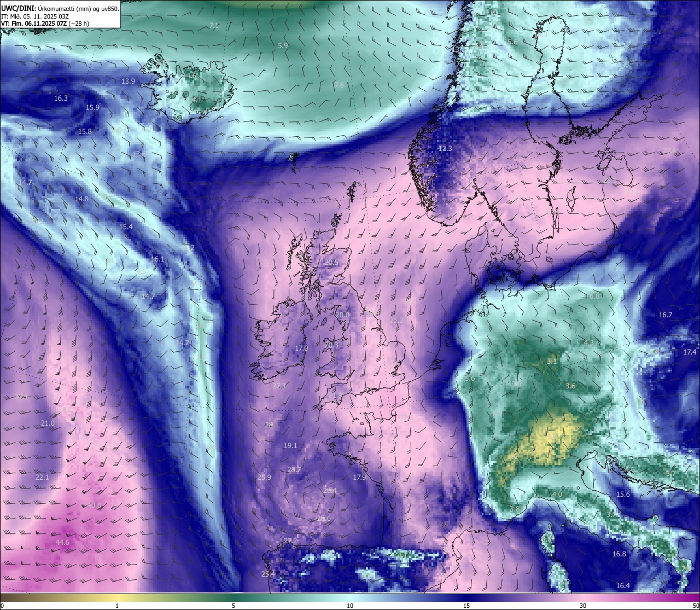Image resolution: width=700 pixels, height=610 pixels.
Task: Click the 13.9 value near Iceland
Action: tap(128, 81)
